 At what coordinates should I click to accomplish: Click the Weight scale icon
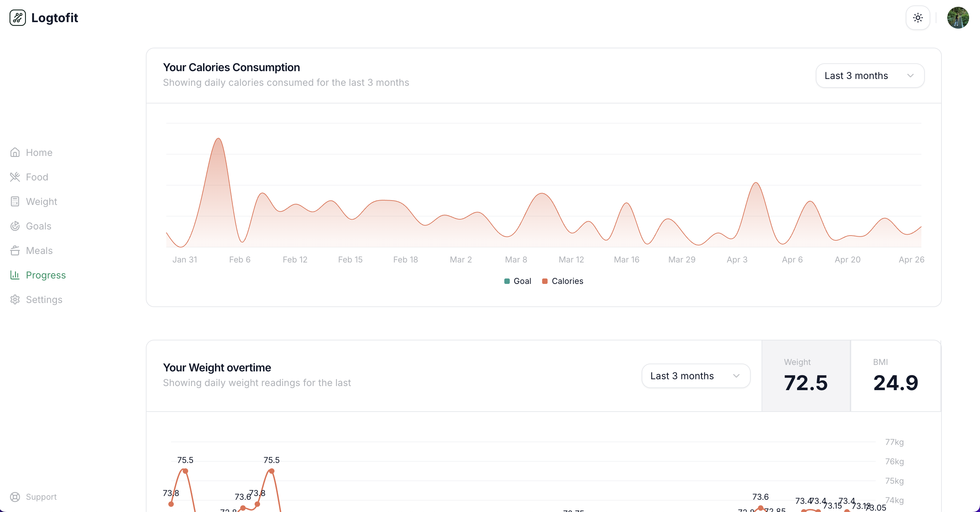pyautogui.click(x=15, y=202)
